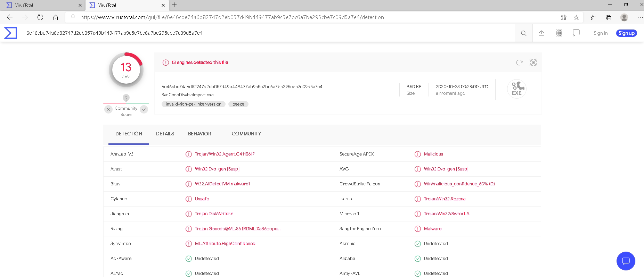
Task: Select the BEHAVIOR tab
Action: (x=199, y=134)
